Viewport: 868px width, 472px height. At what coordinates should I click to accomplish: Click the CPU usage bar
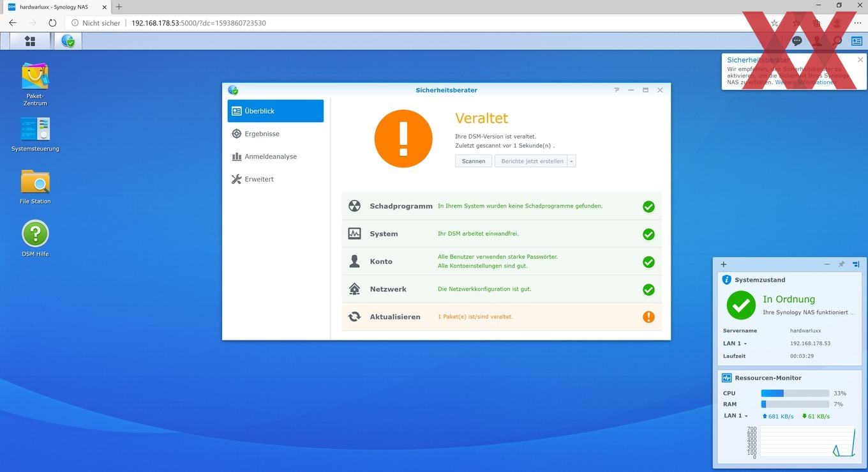(795, 393)
